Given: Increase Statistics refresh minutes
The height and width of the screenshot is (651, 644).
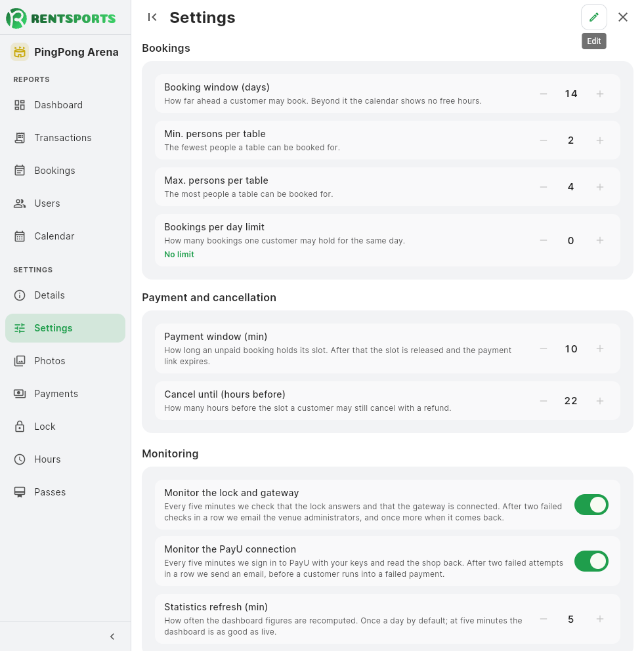Looking at the screenshot, I should [x=599, y=619].
